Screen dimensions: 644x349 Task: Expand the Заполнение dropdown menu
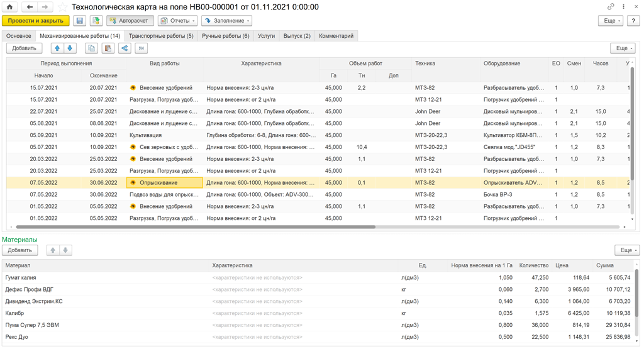point(226,21)
